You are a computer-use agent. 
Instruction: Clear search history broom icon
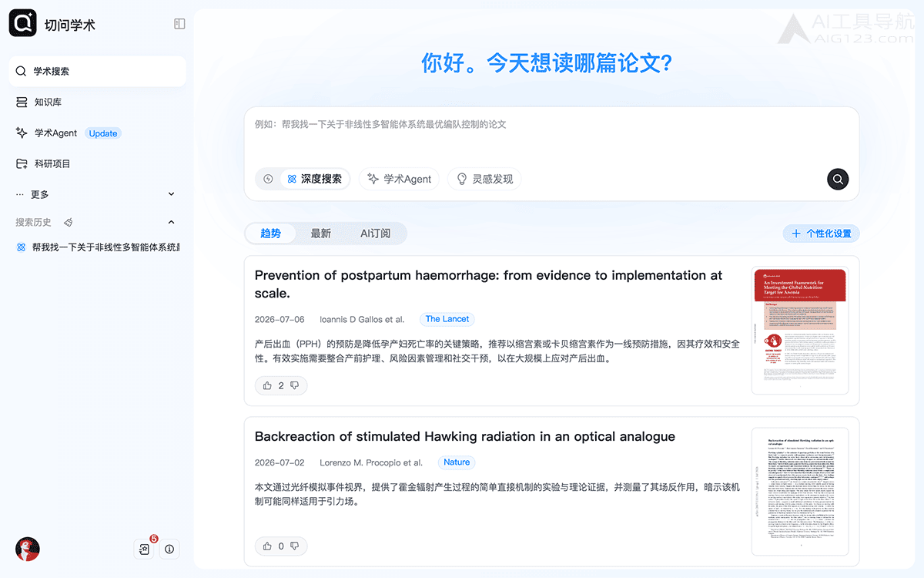[68, 222]
